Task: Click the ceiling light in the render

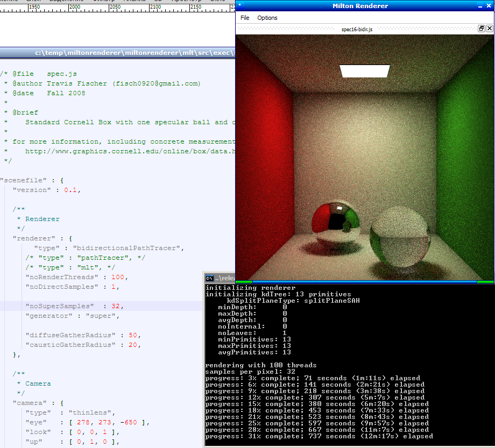Action: [x=365, y=72]
